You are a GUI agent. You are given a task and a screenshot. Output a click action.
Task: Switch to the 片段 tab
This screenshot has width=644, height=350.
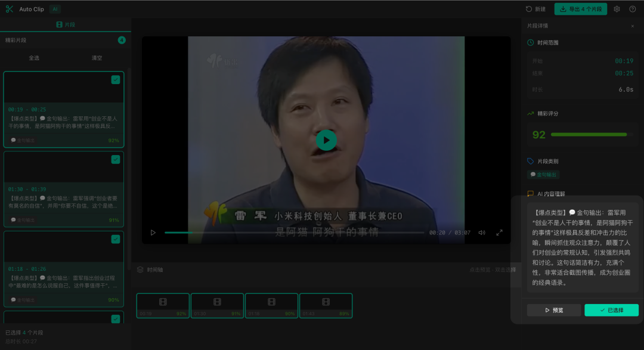[x=66, y=24]
